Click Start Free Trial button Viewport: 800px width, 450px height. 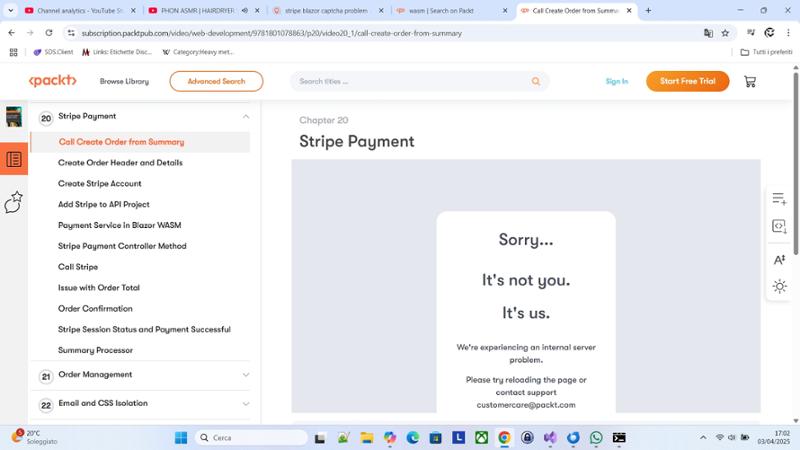tap(688, 81)
